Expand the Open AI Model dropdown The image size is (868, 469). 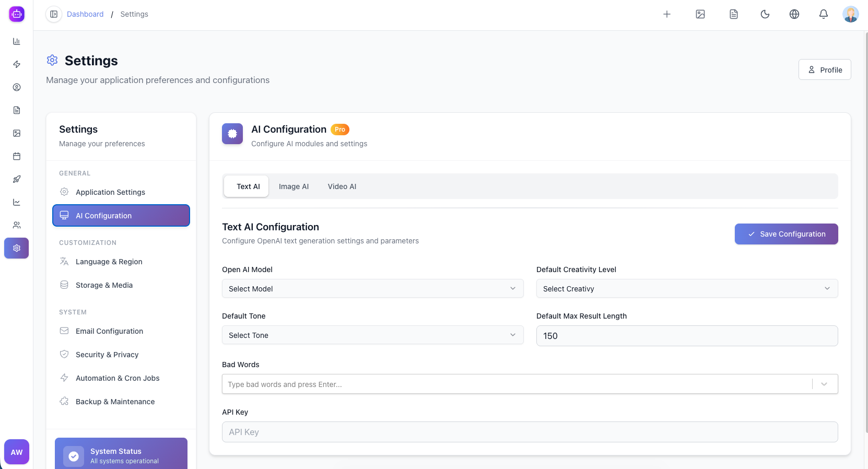pos(372,288)
